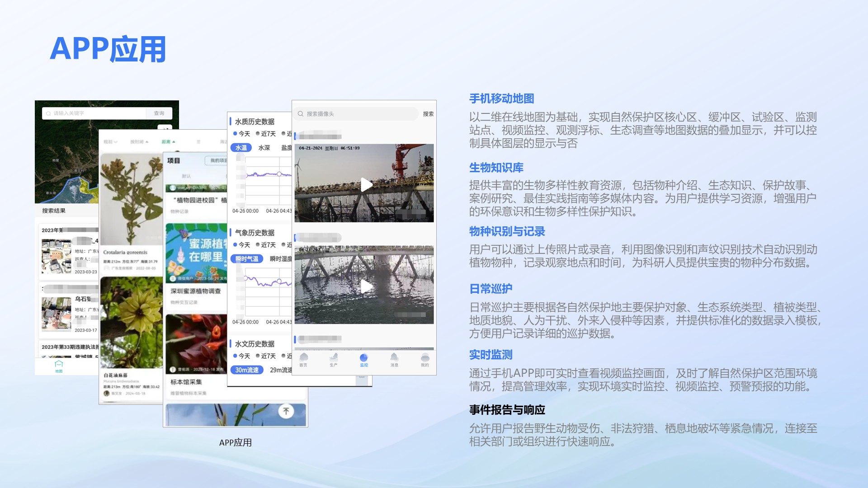Click the 搜索结果 header on map screen

[54, 211]
